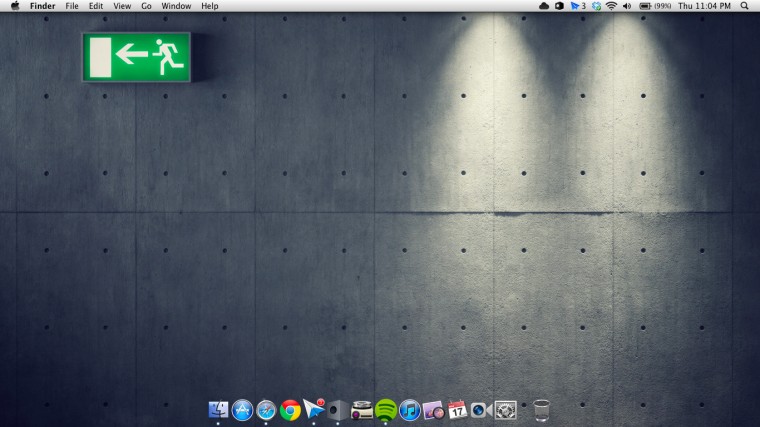The image size is (760, 427).
Task: Open Sparrow mail with red badge
Action: coord(314,410)
